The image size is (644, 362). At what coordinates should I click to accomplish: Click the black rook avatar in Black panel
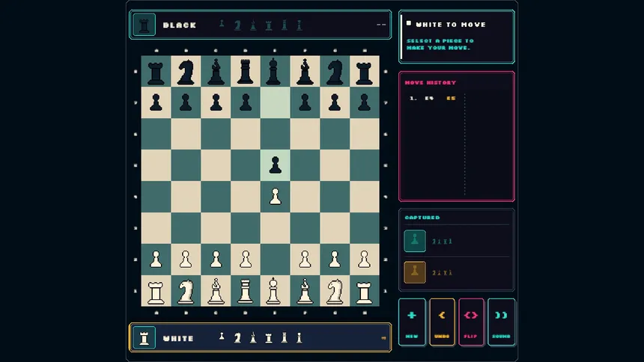point(145,25)
